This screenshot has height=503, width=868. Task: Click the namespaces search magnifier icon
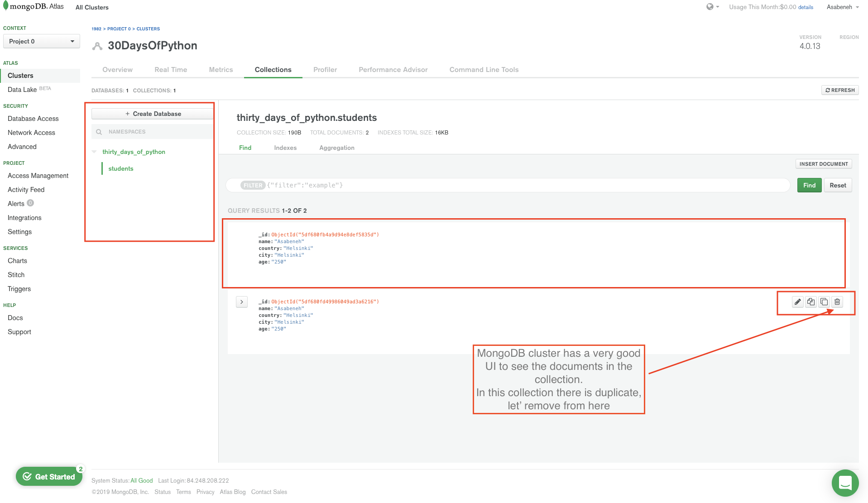click(x=99, y=132)
